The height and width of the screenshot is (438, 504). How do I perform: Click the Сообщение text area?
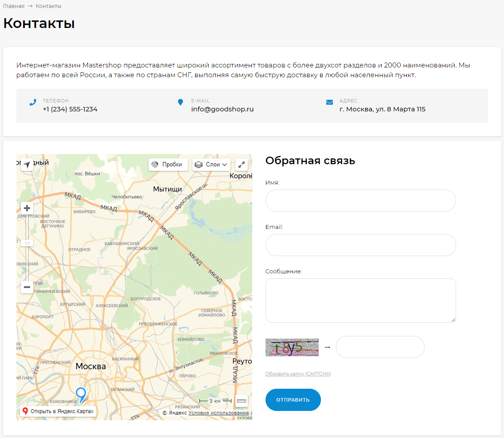point(360,300)
